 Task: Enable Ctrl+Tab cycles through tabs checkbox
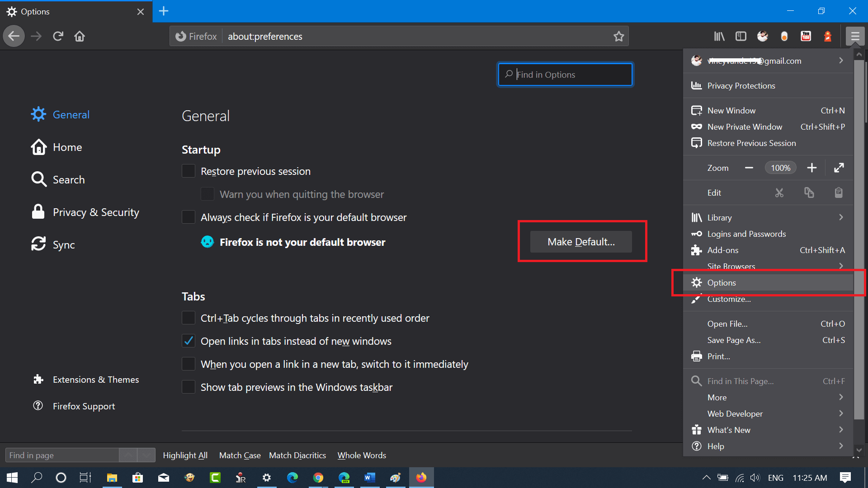pyautogui.click(x=189, y=318)
